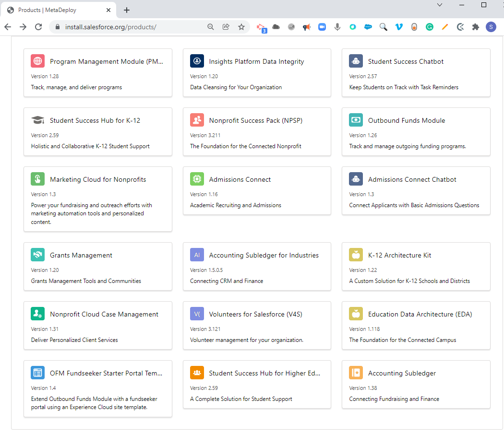
Task: Open the Grants Management title link
Action: tap(81, 255)
